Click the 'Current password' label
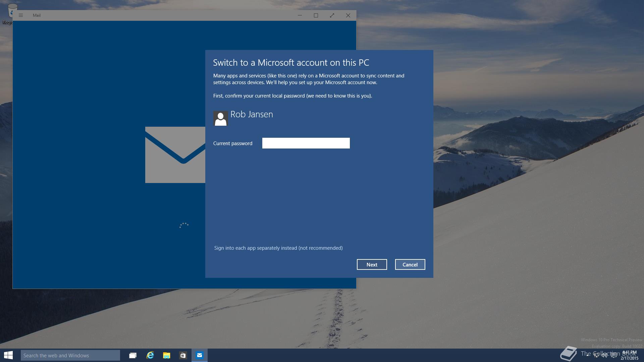The height and width of the screenshot is (362, 644). (x=233, y=143)
